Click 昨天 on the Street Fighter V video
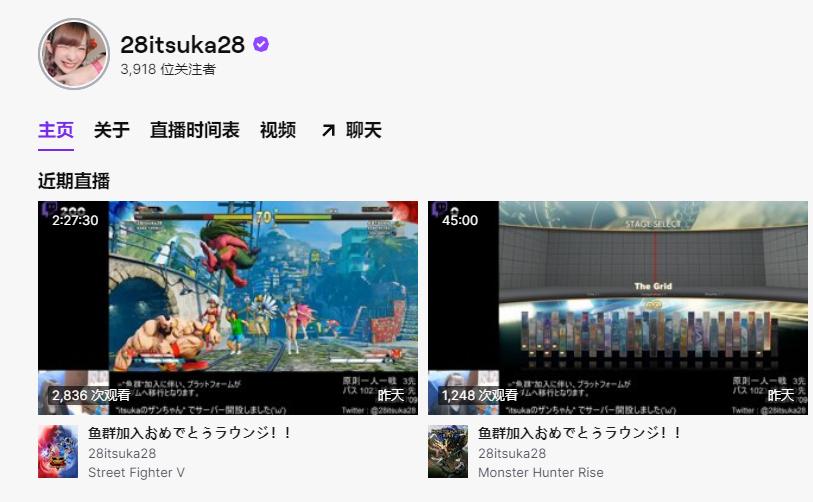 (390, 395)
